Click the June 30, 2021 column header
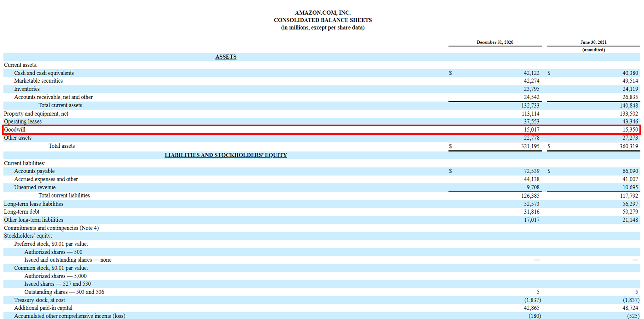Screen dimensions: 644x319 tap(593, 42)
